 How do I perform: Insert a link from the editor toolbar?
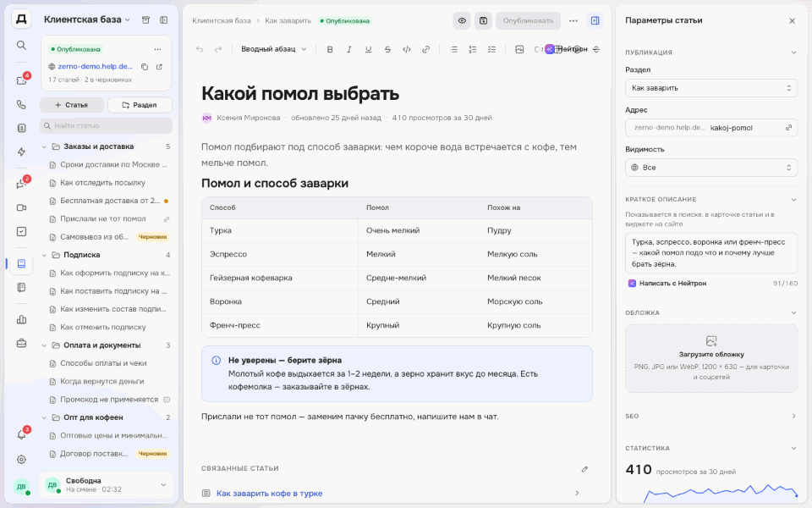coord(425,49)
